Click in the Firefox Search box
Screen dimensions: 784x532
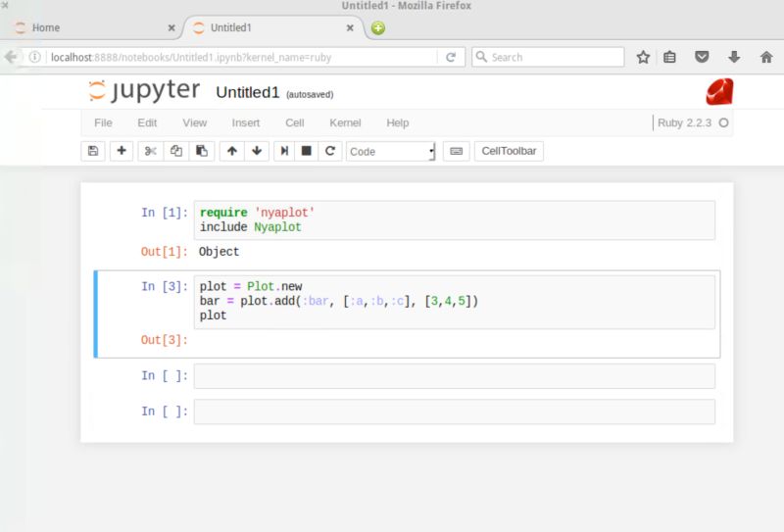click(x=548, y=57)
